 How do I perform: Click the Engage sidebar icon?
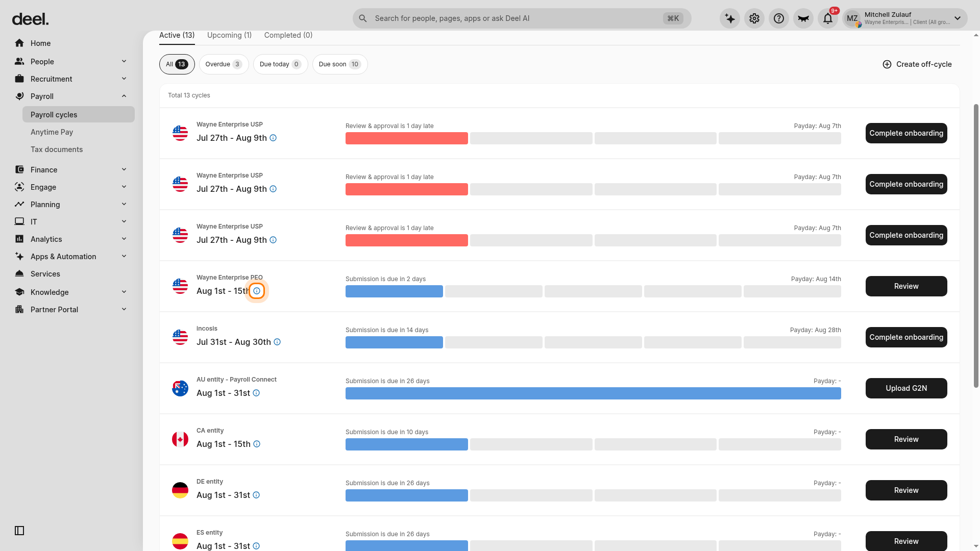(19, 187)
